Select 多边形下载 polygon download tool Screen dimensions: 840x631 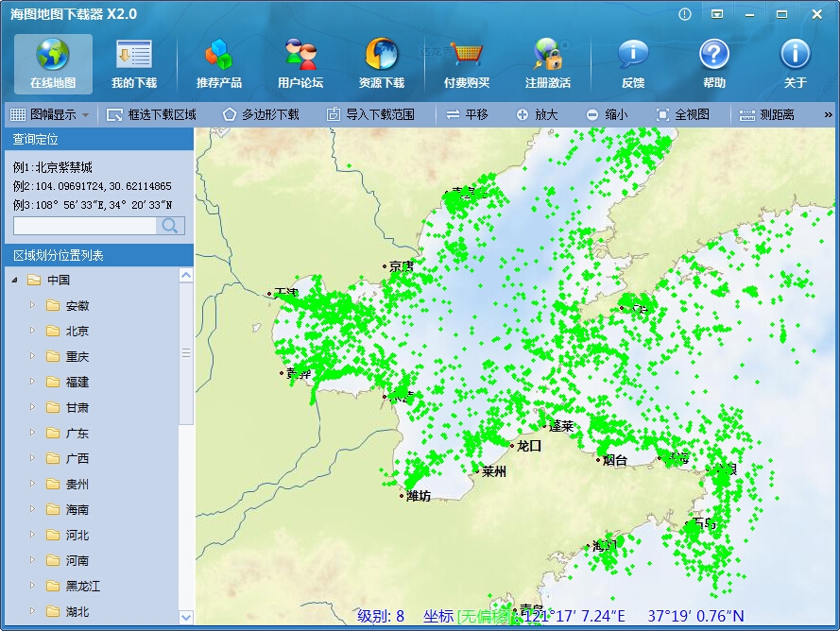[x=261, y=114]
